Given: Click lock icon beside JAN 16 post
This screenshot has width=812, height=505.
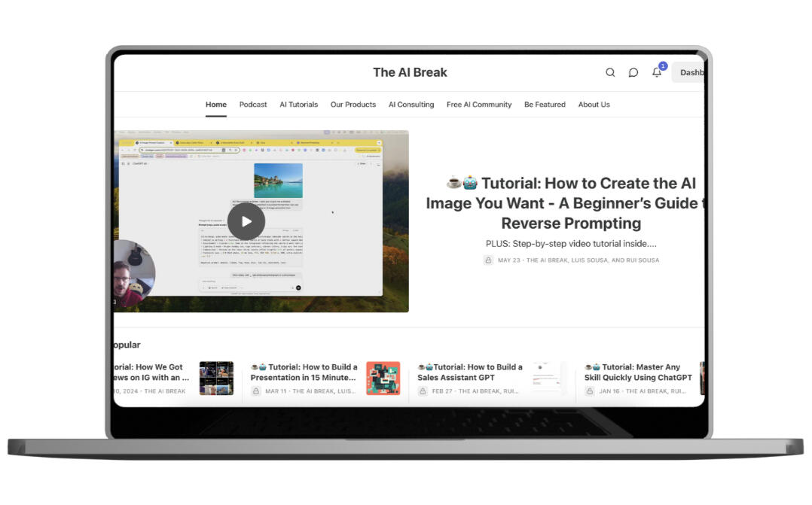Looking at the screenshot, I should (x=591, y=391).
